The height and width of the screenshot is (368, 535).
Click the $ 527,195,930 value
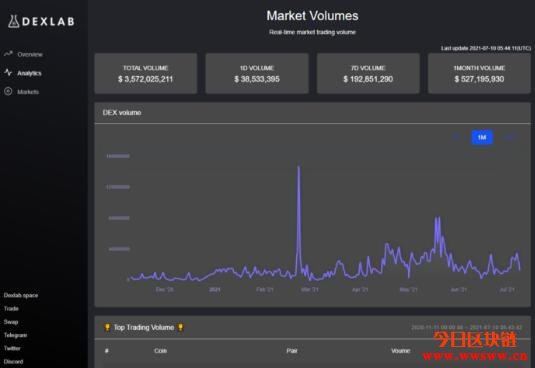[479, 79]
